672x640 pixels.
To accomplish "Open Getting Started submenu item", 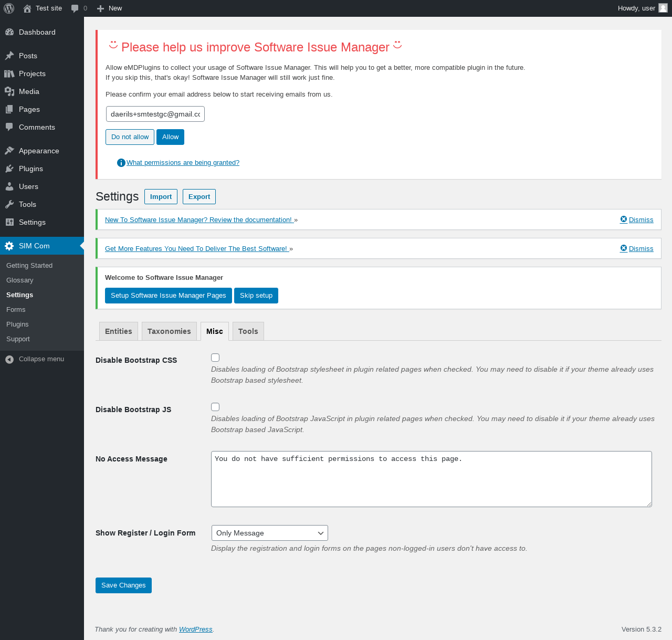I will tap(42, 266).
